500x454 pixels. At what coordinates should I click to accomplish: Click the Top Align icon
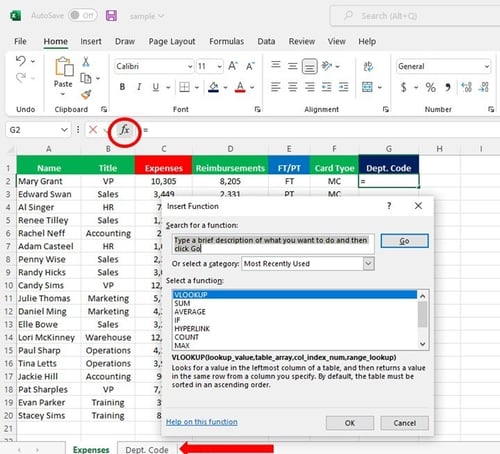coord(276,65)
